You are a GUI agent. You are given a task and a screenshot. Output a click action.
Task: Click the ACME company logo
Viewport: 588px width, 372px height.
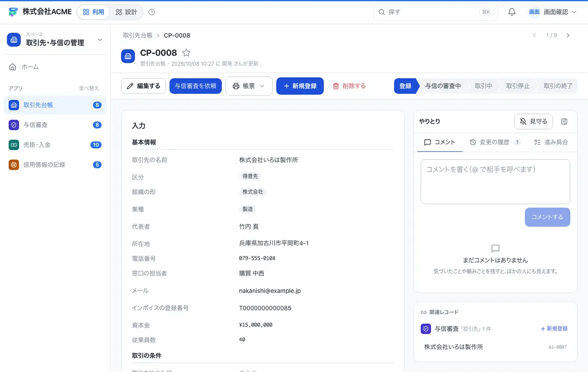point(13,12)
